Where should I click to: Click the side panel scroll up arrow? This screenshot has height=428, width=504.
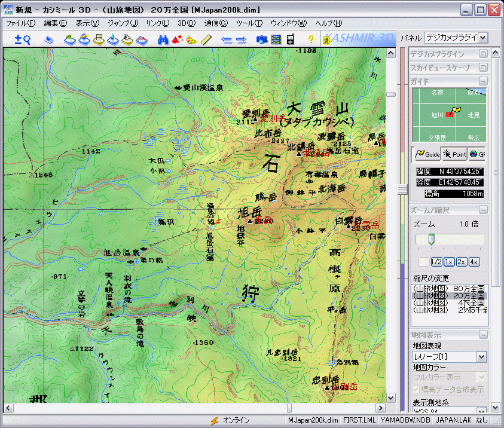495,53
